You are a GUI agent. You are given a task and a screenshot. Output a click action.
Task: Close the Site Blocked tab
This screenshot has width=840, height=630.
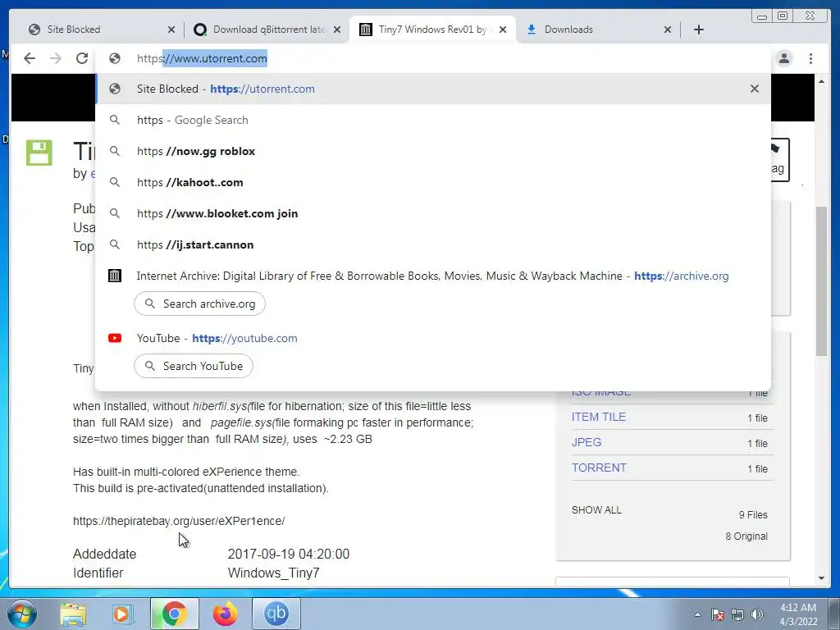(x=171, y=30)
